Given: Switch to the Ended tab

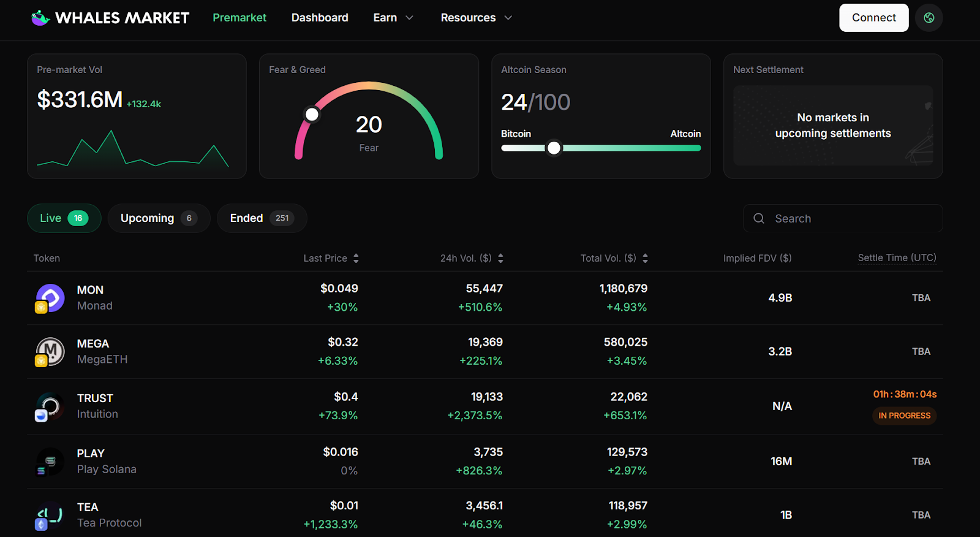Looking at the screenshot, I should [262, 218].
